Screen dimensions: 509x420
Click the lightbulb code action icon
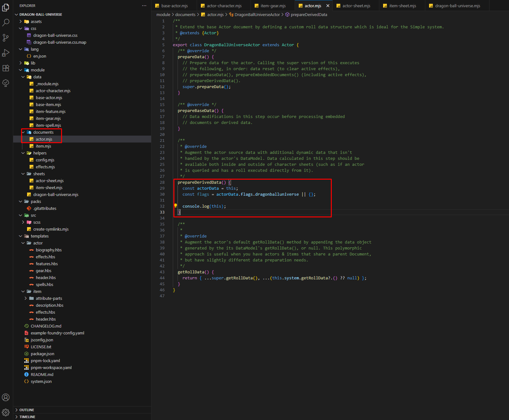point(176,206)
